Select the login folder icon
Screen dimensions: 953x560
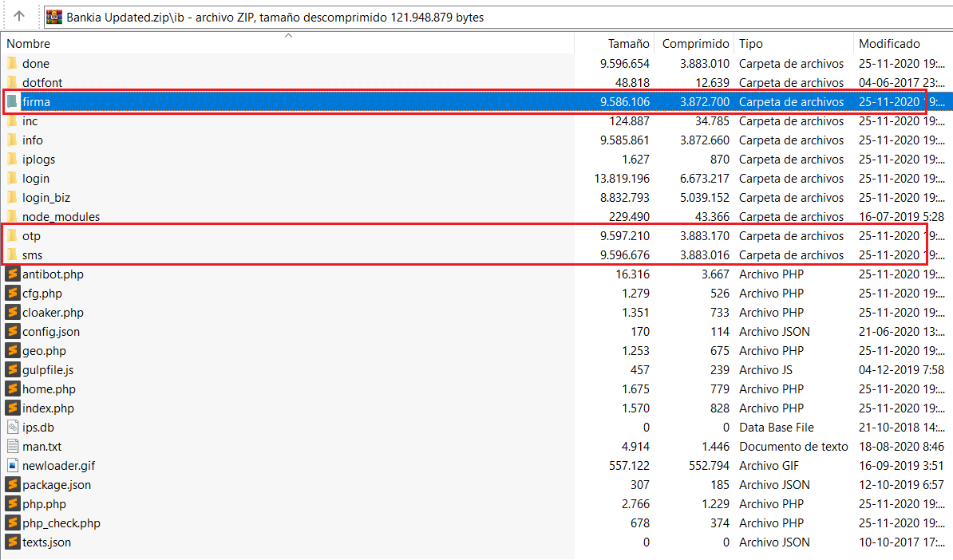tap(12, 178)
